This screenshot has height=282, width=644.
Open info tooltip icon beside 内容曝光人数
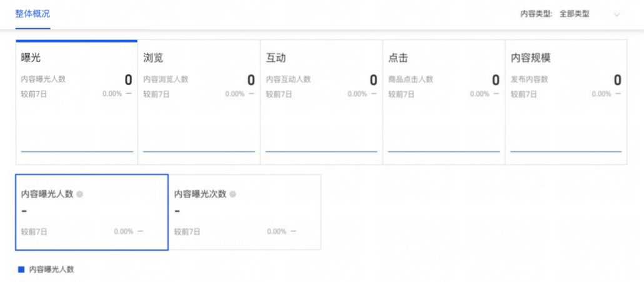(x=80, y=194)
